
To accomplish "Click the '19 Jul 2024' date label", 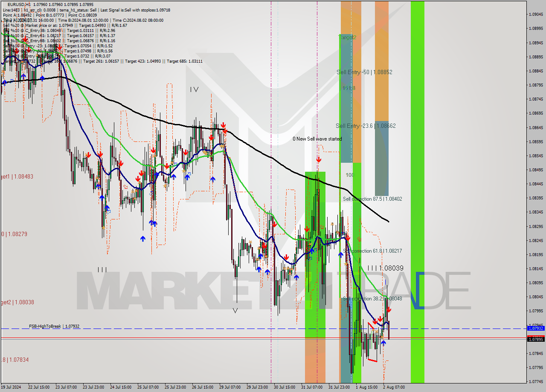I will click(x=11, y=387).
